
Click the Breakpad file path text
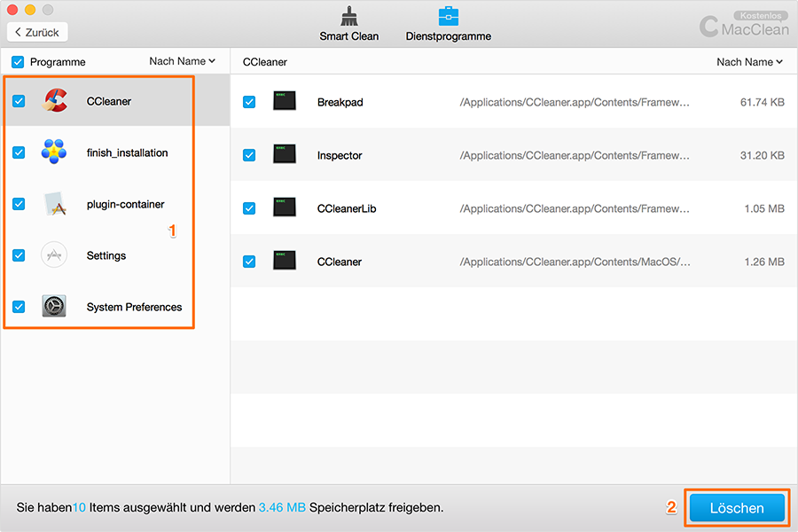point(575,102)
